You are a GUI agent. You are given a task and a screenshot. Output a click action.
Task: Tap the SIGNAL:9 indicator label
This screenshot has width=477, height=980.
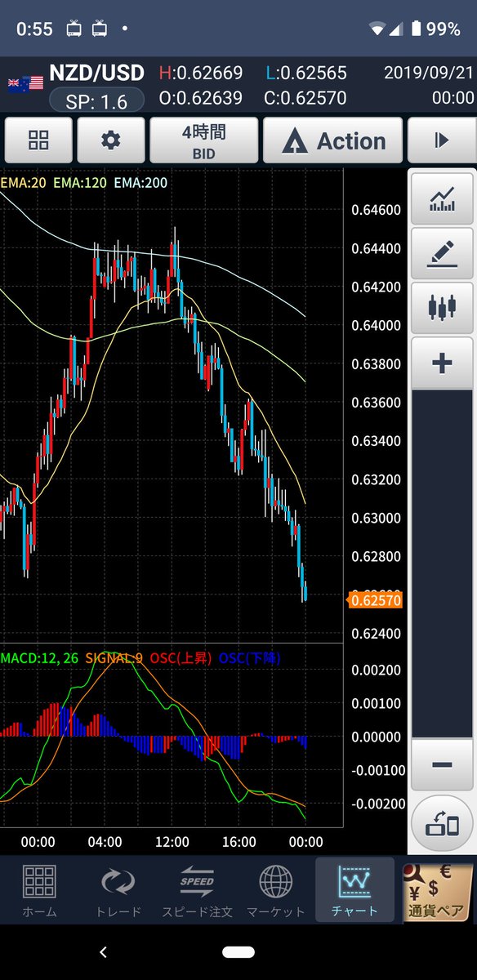114,657
